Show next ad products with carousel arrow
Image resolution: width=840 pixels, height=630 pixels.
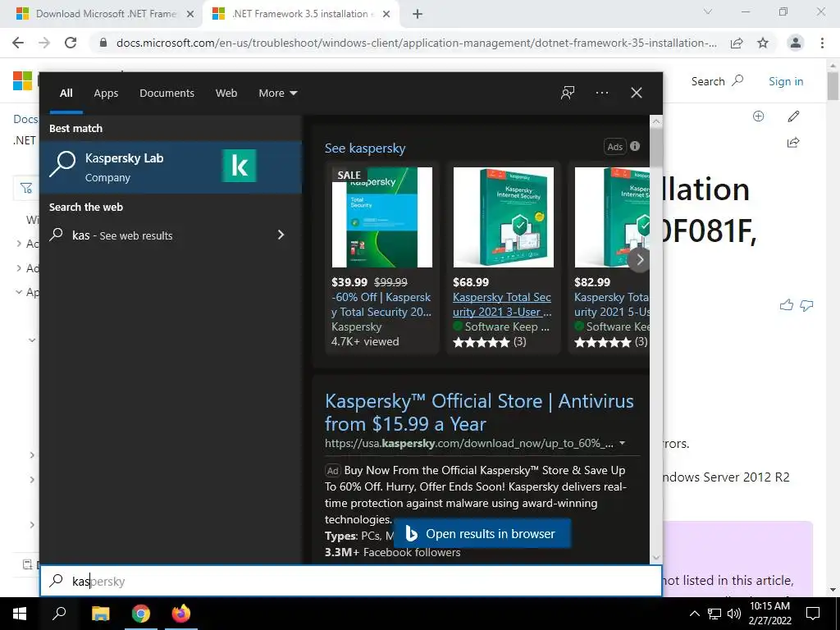[639, 260]
